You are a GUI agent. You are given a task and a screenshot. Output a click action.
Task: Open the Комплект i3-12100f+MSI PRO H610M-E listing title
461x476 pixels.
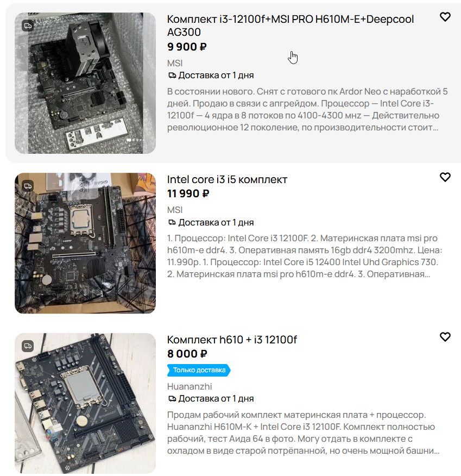click(291, 26)
